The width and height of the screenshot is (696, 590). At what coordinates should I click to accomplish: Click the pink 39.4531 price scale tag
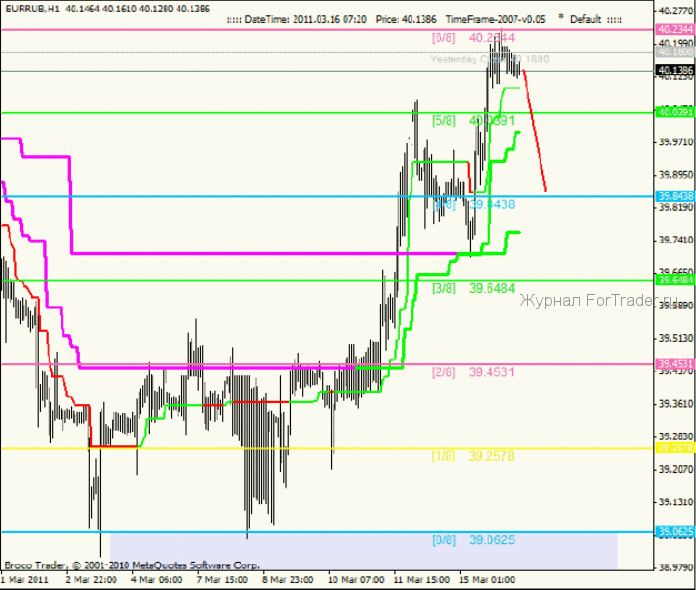click(x=675, y=364)
